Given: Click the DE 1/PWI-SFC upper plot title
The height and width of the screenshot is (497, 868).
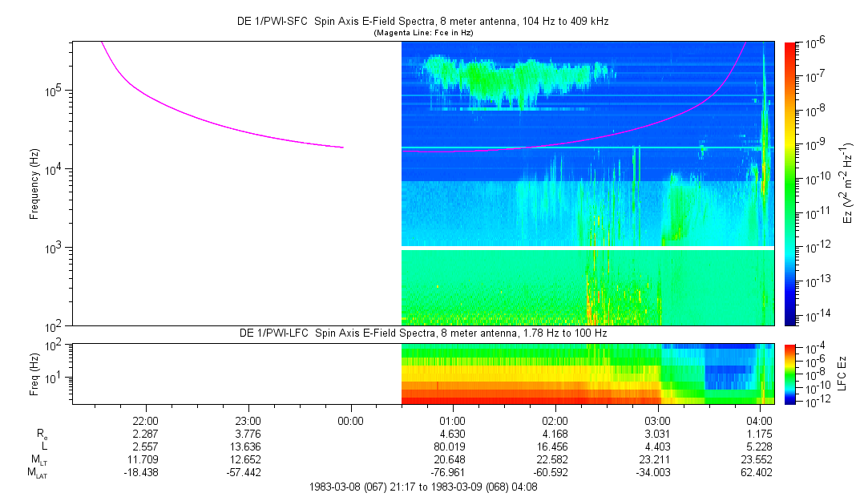Looking at the screenshot, I should click(422, 22).
